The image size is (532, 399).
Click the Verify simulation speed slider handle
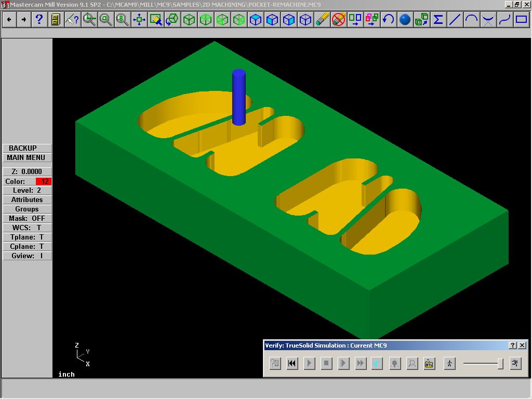click(x=500, y=364)
